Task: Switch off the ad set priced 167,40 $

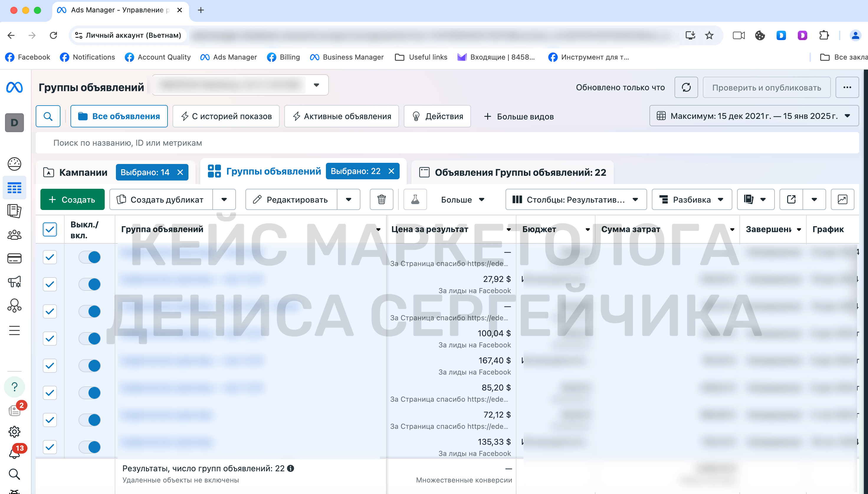Action: (x=90, y=366)
